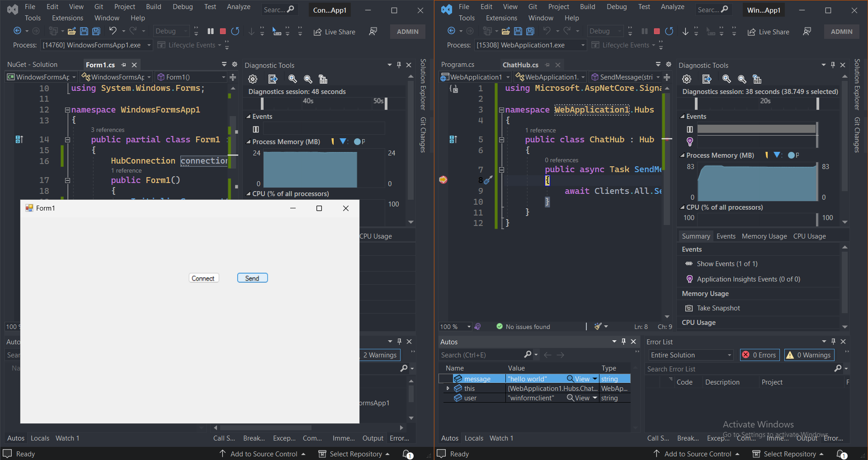Image resolution: width=868 pixels, height=460 pixels.
Task: Click the Connect button in Form1
Action: click(x=203, y=278)
